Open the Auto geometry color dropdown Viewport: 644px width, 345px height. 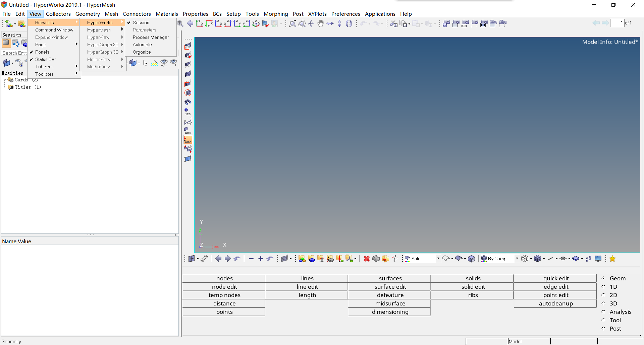pos(438,259)
